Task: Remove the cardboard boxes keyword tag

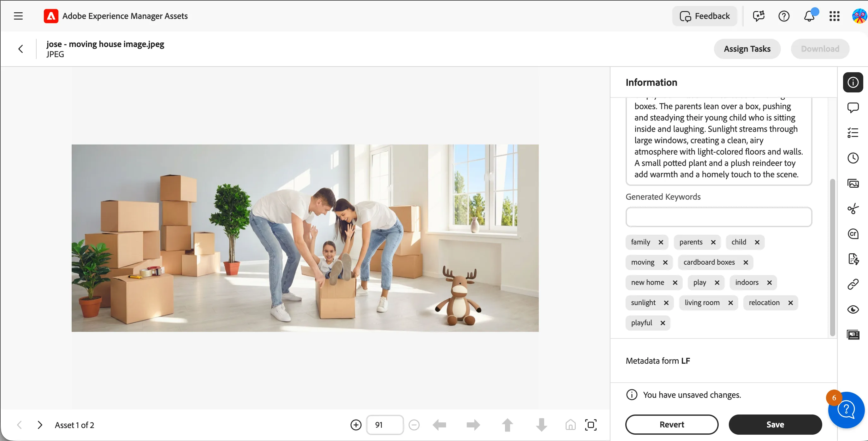Action: pos(746,262)
